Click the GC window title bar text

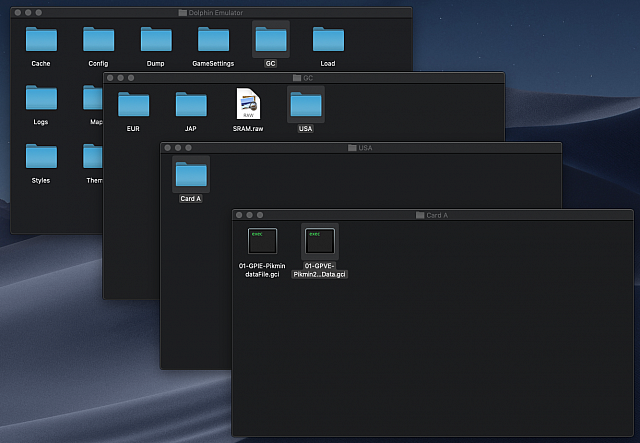tap(308, 78)
